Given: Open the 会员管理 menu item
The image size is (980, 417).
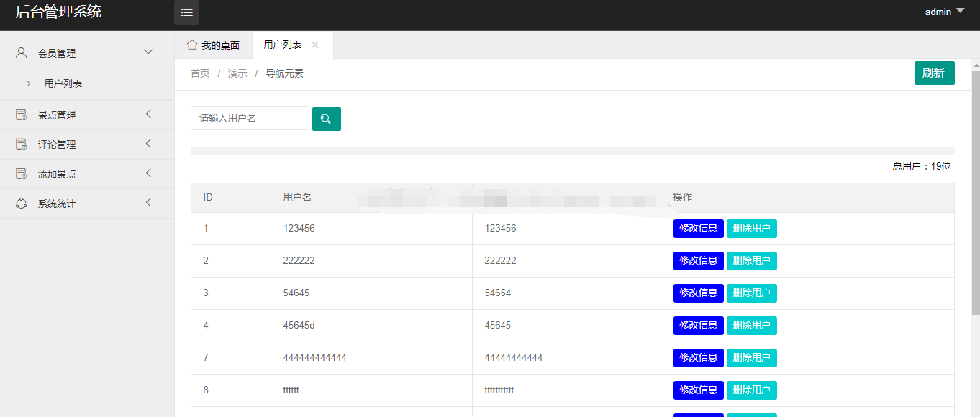Looking at the screenshot, I should (87, 52).
